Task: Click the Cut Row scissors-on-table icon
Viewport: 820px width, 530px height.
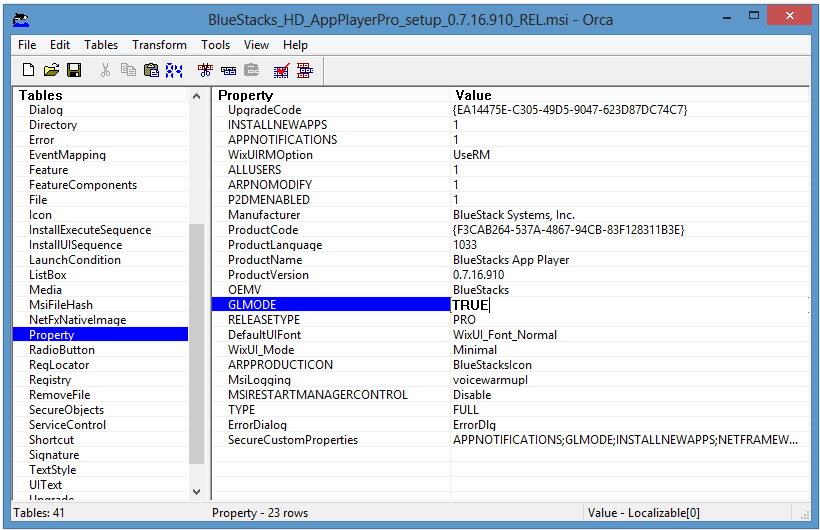Action: [x=205, y=70]
